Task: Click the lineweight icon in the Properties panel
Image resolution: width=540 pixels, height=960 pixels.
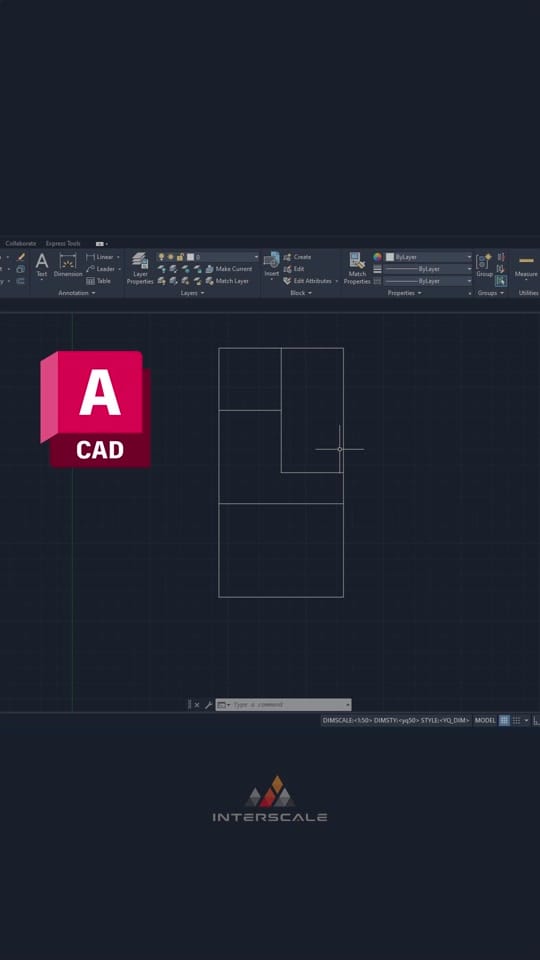Action: (x=377, y=269)
